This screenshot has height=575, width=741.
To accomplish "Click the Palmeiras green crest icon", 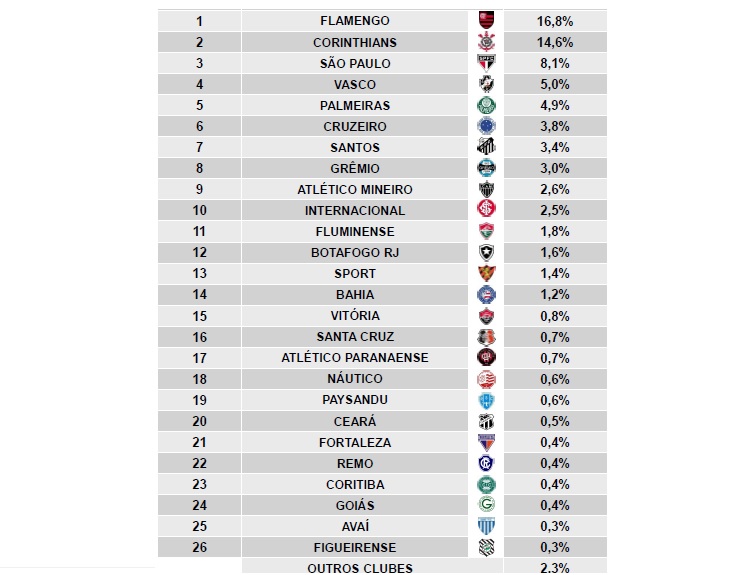I will click(487, 105).
